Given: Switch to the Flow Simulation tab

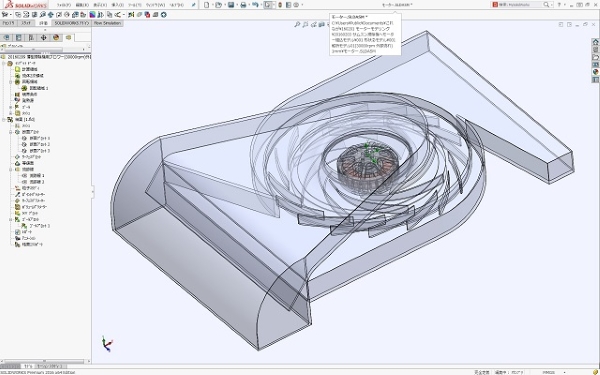Looking at the screenshot, I should click(x=107, y=23).
